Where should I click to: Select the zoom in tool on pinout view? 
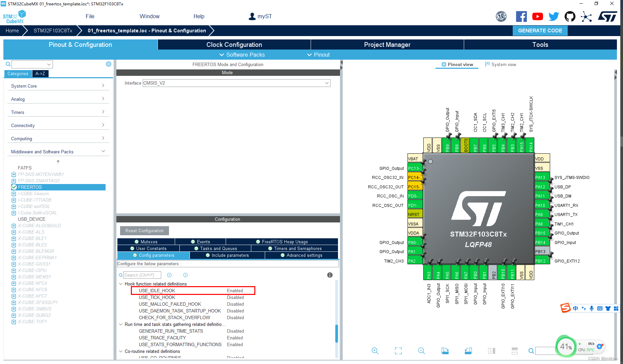[375, 351]
